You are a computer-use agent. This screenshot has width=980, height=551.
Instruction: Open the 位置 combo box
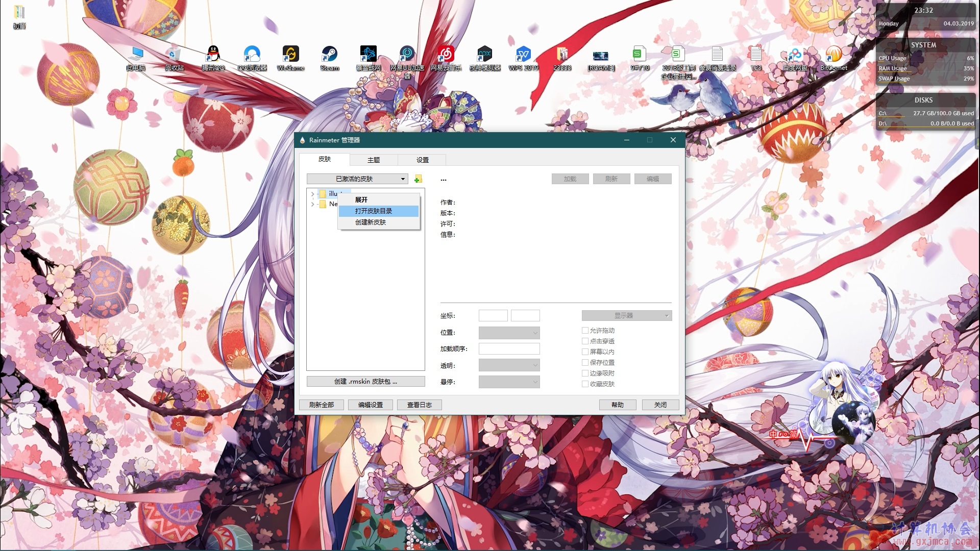click(x=509, y=333)
